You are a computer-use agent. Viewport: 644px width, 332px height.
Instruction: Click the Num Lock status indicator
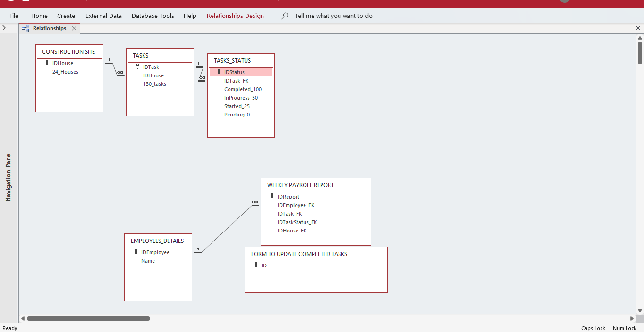(625, 328)
